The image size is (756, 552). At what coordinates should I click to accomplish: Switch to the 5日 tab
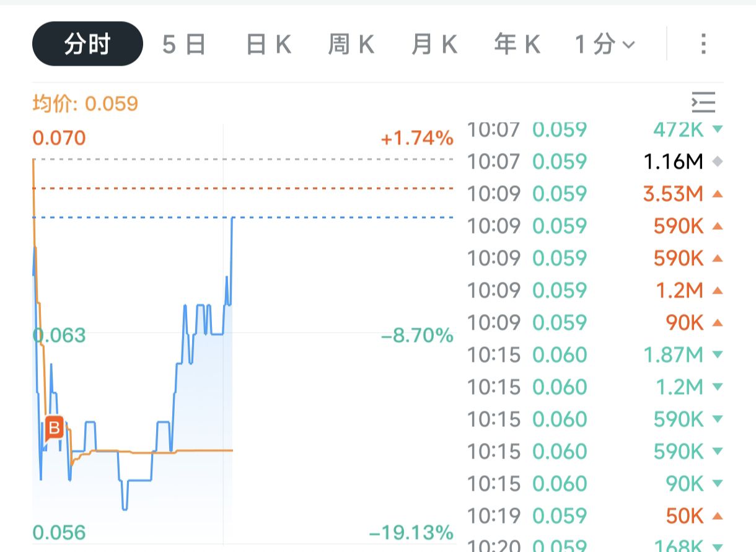tap(184, 44)
